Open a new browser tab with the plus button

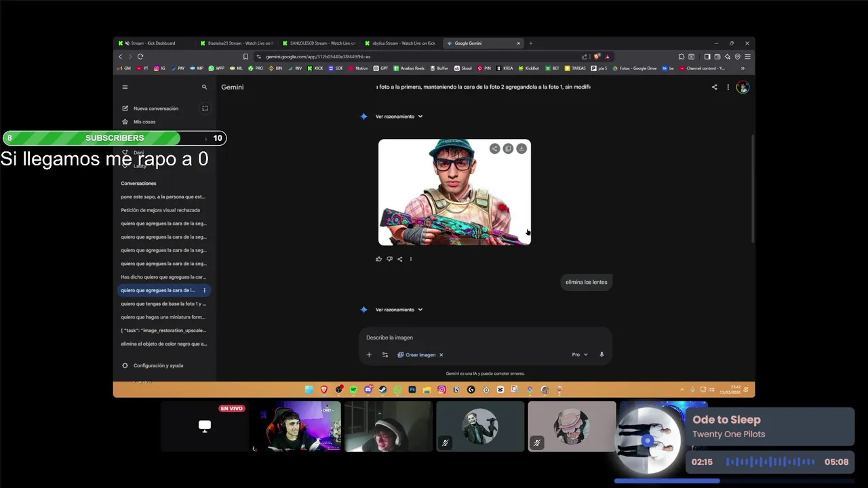pos(531,43)
